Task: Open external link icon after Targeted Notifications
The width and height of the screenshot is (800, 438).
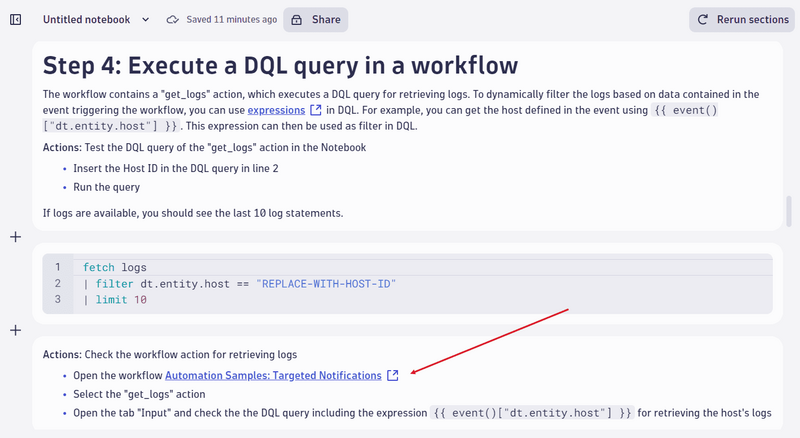Action: click(393, 376)
